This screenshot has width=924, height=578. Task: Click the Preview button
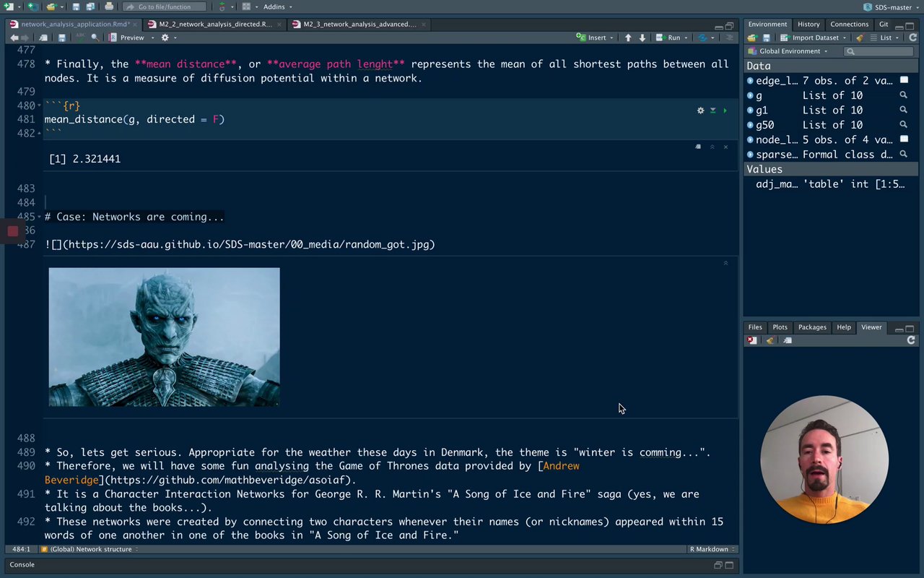pos(127,38)
